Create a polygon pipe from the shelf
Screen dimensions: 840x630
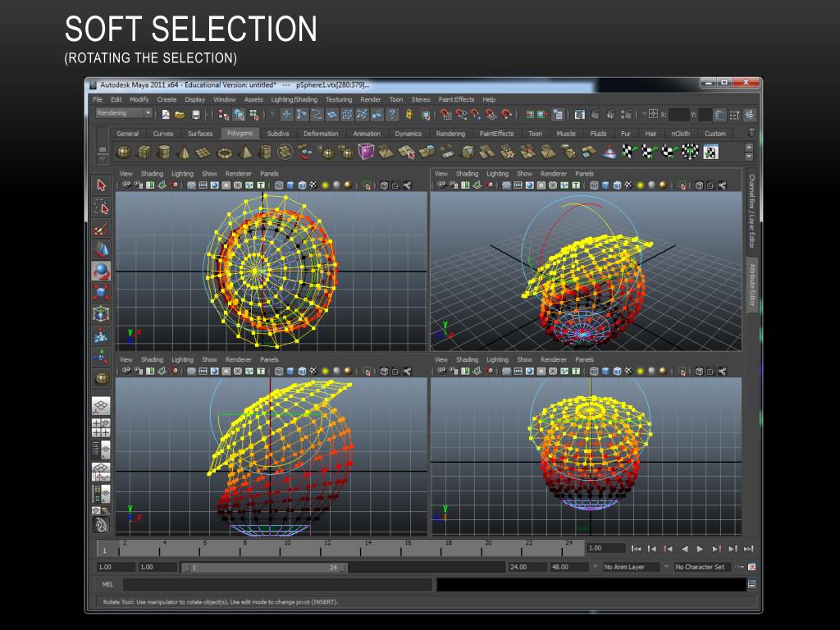(265, 152)
